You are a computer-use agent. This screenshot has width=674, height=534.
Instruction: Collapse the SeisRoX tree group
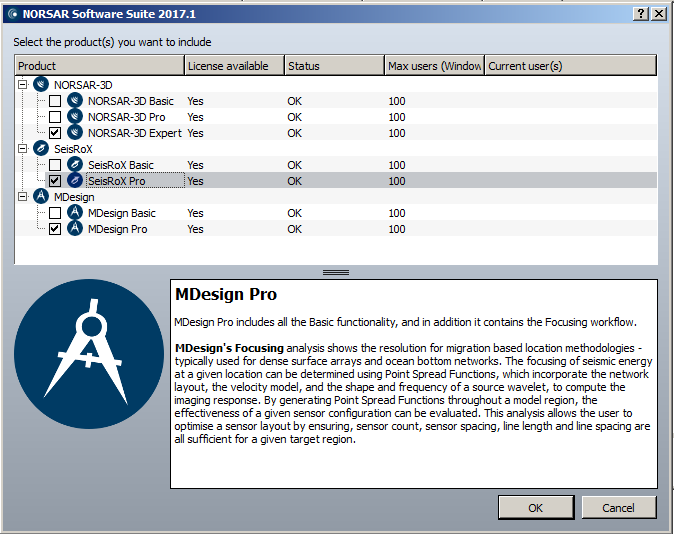[23, 149]
